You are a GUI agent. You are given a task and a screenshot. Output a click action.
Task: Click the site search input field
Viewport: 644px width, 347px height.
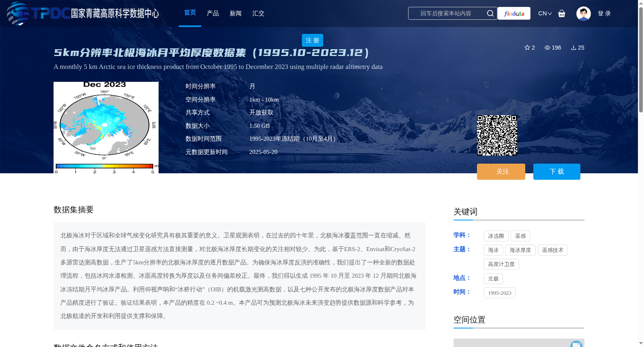446,13
